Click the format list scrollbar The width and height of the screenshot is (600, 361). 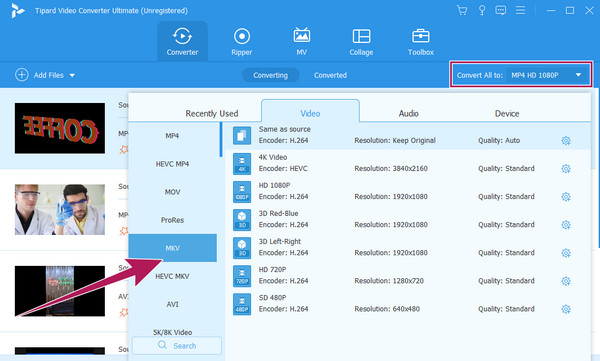pyautogui.click(x=221, y=140)
